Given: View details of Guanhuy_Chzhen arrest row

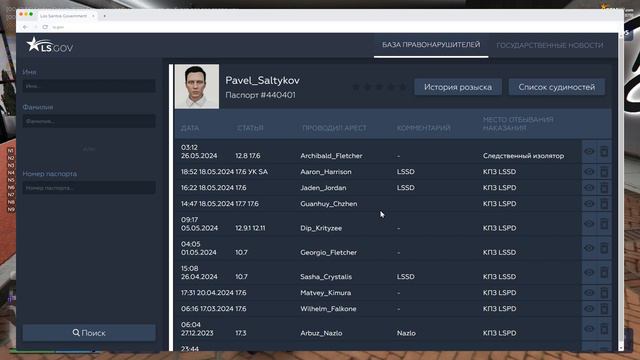Looking at the screenshot, I should click(589, 204).
